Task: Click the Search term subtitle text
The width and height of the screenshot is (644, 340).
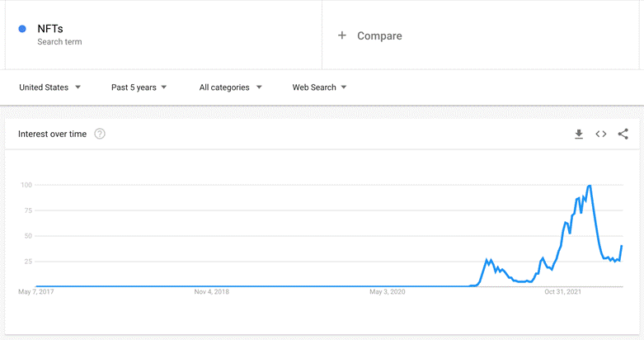Action: coord(59,42)
